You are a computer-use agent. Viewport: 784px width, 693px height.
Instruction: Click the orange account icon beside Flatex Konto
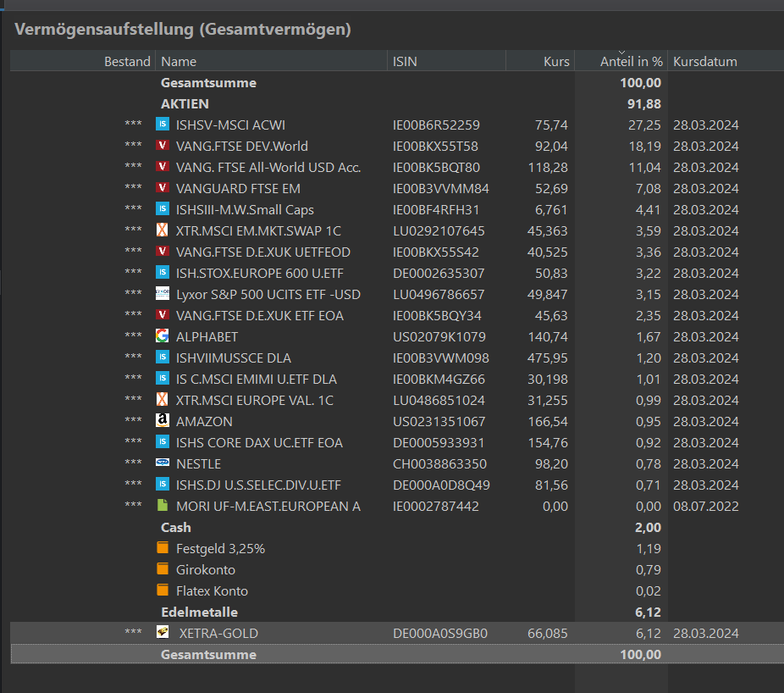click(163, 590)
